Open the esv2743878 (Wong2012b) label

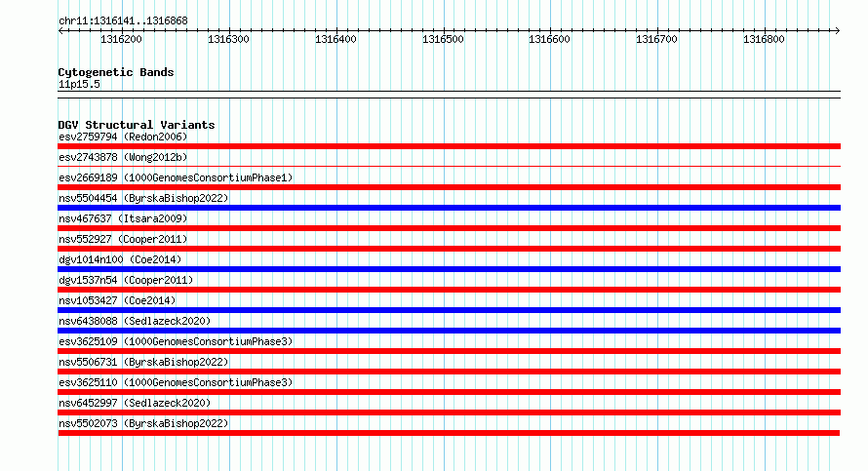123,157
